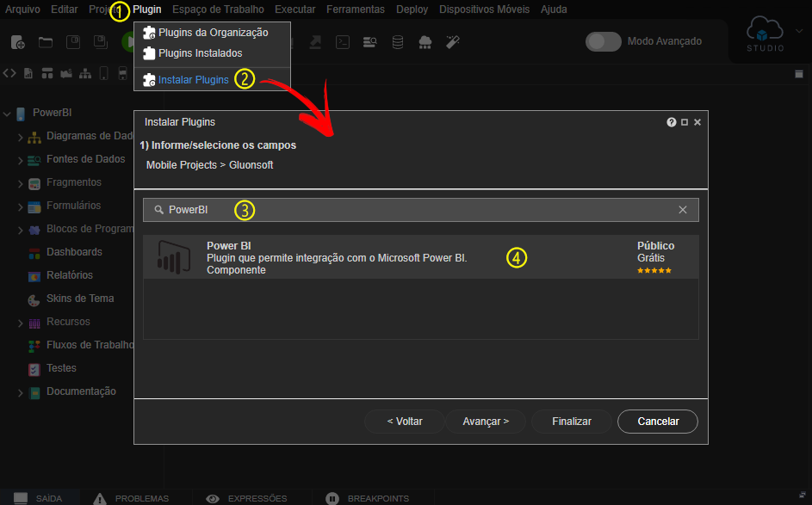Click the magic wand icon in toolbar

[453, 42]
